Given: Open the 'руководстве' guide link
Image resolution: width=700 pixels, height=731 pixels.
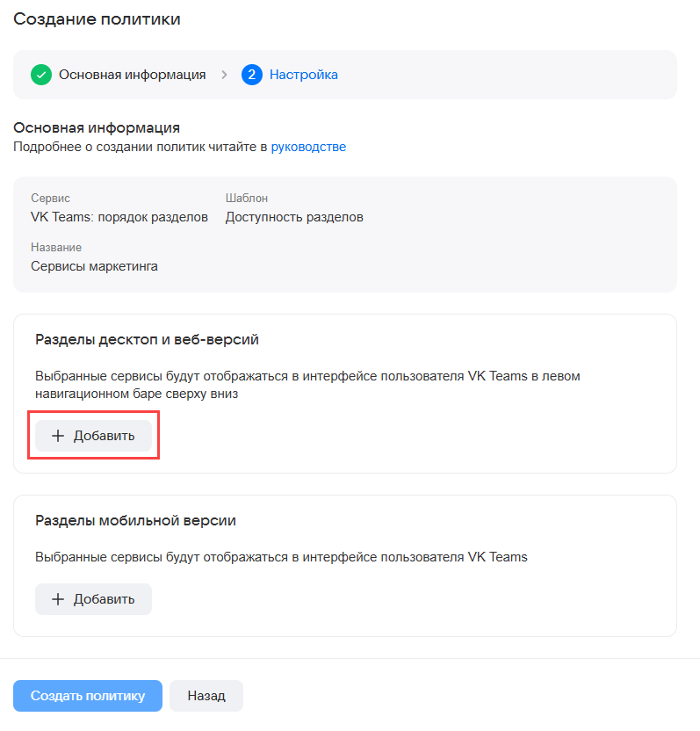Looking at the screenshot, I should point(308,147).
